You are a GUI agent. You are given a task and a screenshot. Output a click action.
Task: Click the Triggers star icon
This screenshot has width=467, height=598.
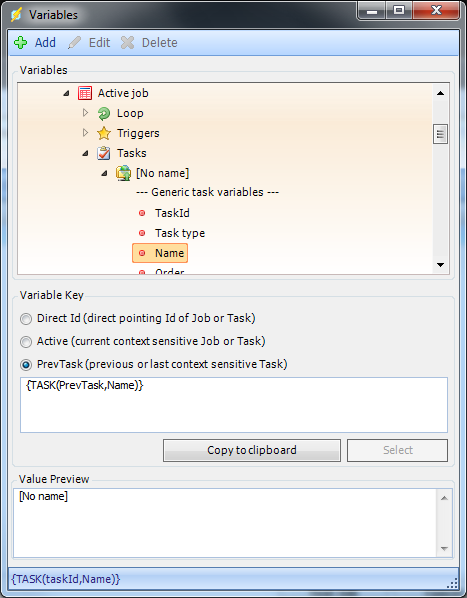[x=104, y=133]
